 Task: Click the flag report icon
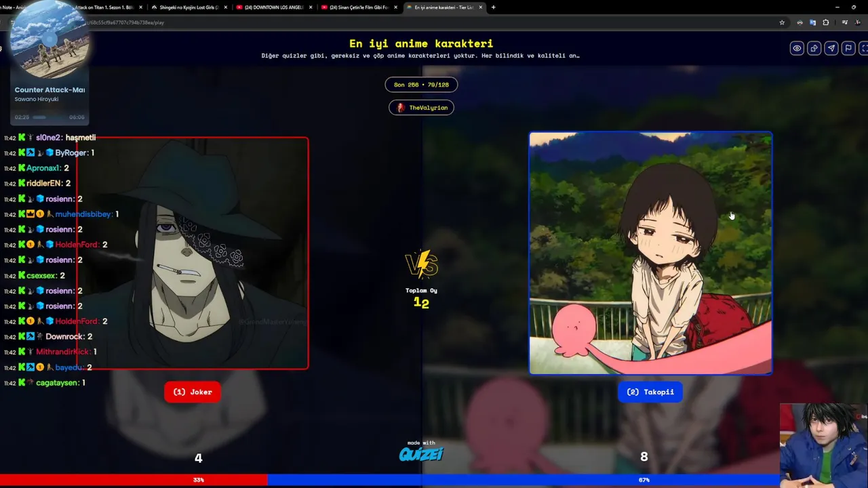click(848, 48)
